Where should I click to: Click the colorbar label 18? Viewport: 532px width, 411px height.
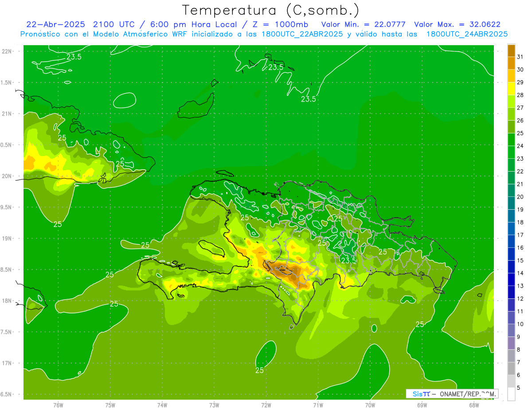(520, 222)
